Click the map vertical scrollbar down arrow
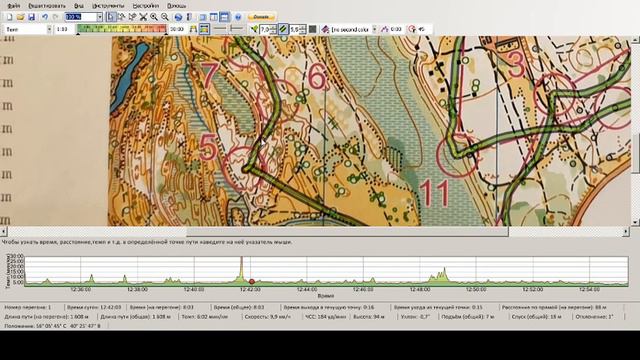640x360 pixels. coord(636,222)
